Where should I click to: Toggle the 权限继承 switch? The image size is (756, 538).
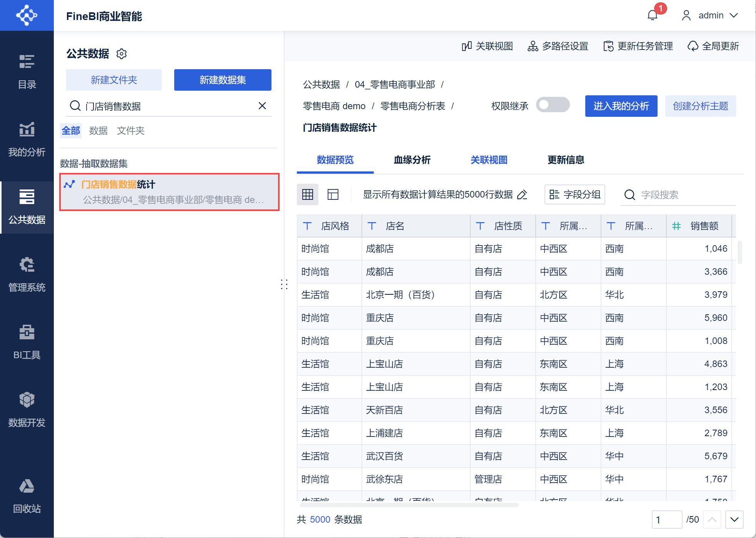point(553,105)
